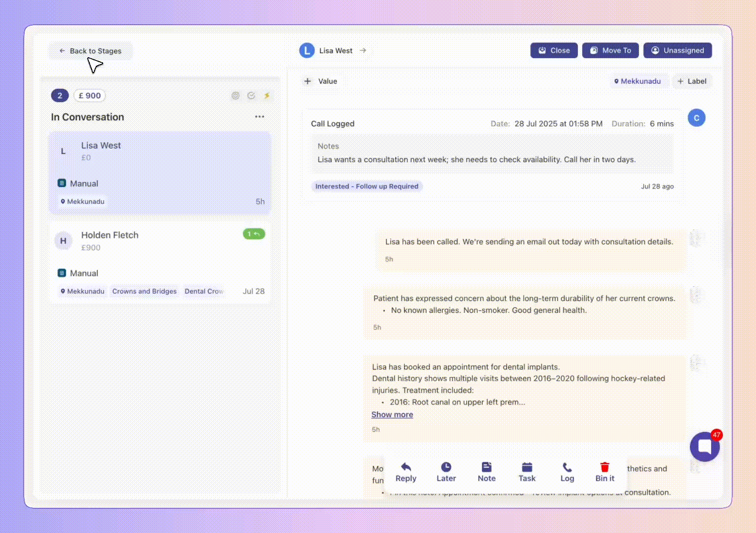The height and width of the screenshot is (533, 756).
Task: Click the Task calendar icon
Action: pos(527,467)
